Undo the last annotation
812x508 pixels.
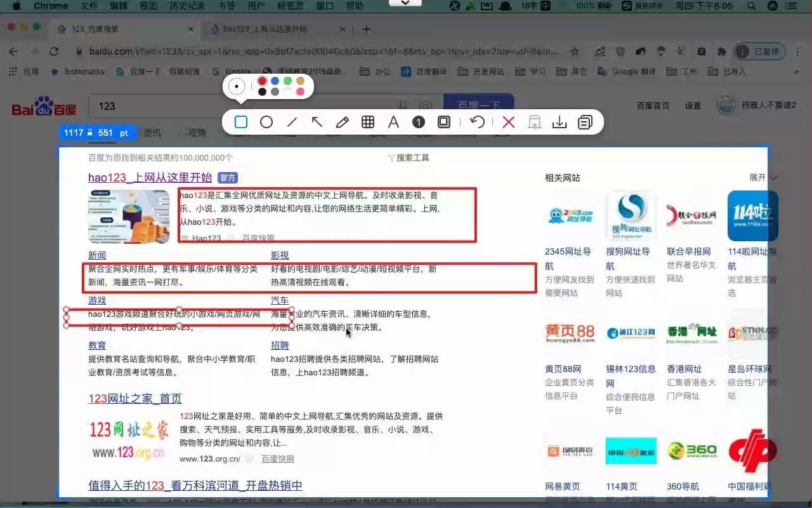point(477,122)
